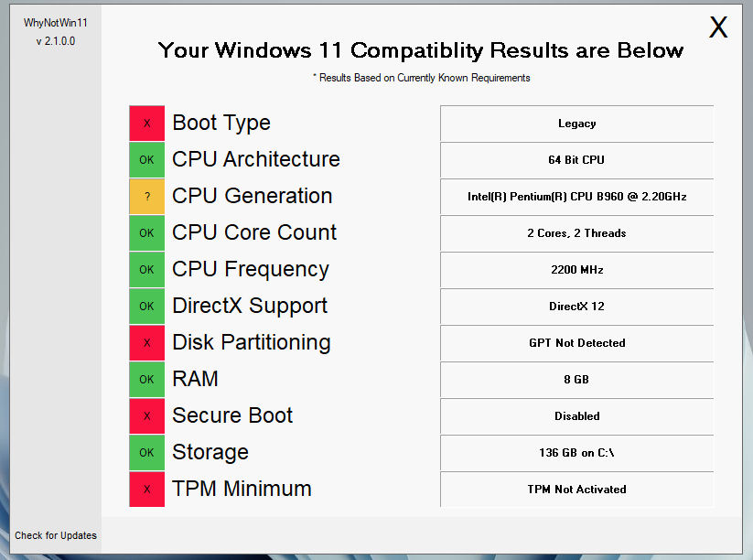The image size is (753, 560).
Task: Click the Check for Updates link
Action: [x=56, y=536]
